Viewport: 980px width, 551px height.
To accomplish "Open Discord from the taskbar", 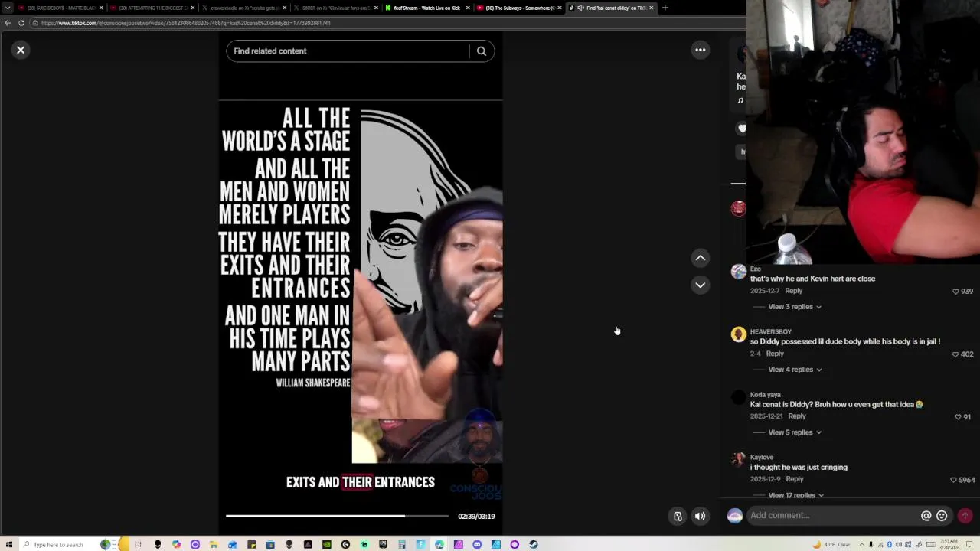I will [x=477, y=544].
